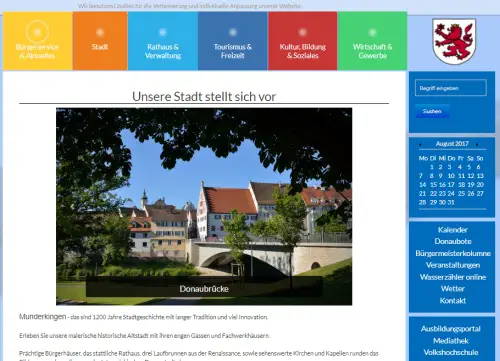Open the Stadt menu tile
The height and width of the screenshot is (361, 500).
click(x=100, y=41)
